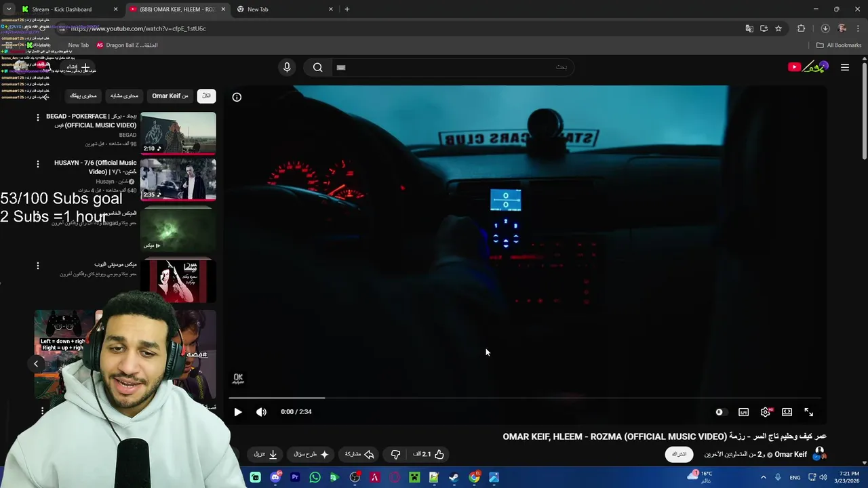The width and height of the screenshot is (868, 488).
Task: Select the similar content filter chip
Action: [x=124, y=96]
